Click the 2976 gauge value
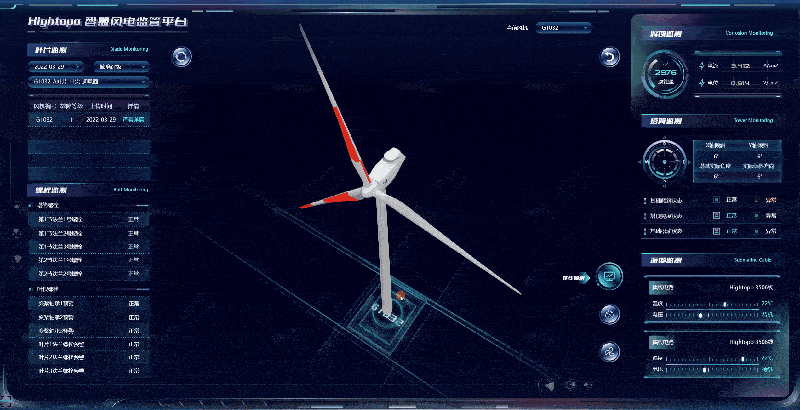800x410 pixels. pos(665,73)
